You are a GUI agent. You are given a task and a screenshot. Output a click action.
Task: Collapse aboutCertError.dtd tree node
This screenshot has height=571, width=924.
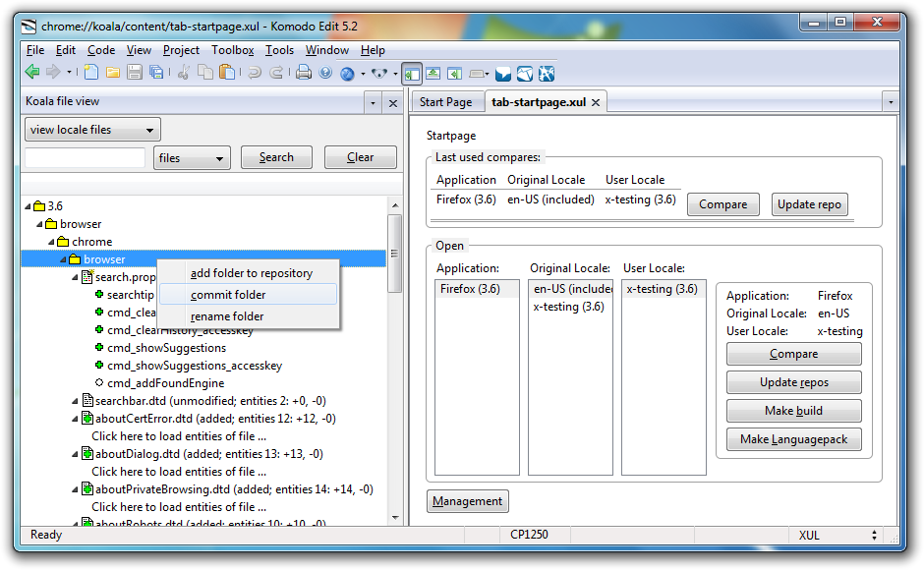pos(75,419)
